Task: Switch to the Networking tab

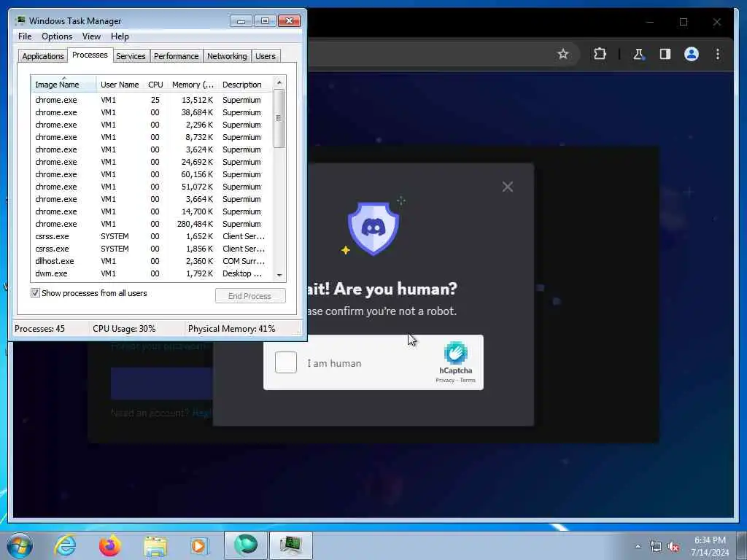Action: [x=227, y=56]
